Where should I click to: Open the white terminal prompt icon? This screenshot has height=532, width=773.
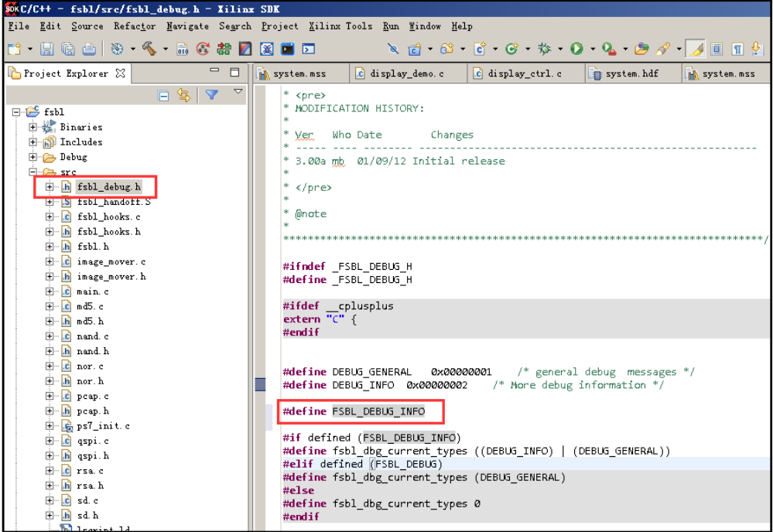(x=309, y=49)
